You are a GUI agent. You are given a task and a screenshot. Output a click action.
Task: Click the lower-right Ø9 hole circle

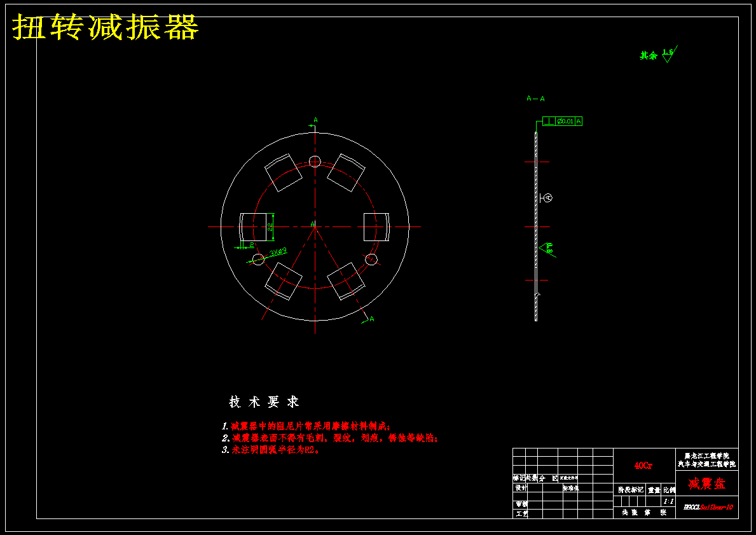pos(371,260)
